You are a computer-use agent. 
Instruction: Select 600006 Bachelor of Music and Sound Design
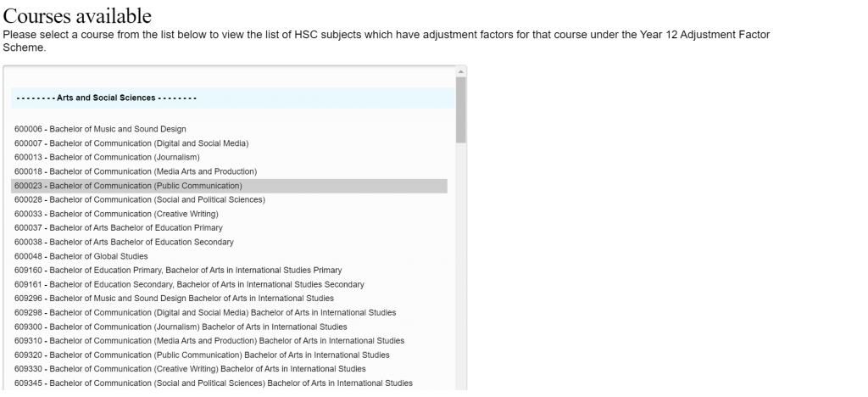coord(100,129)
